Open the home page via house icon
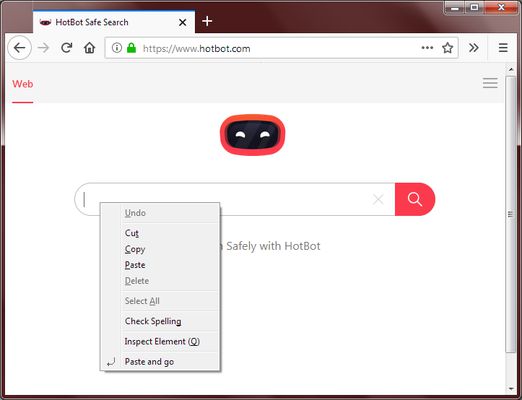522x400 pixels. [89, 48]
